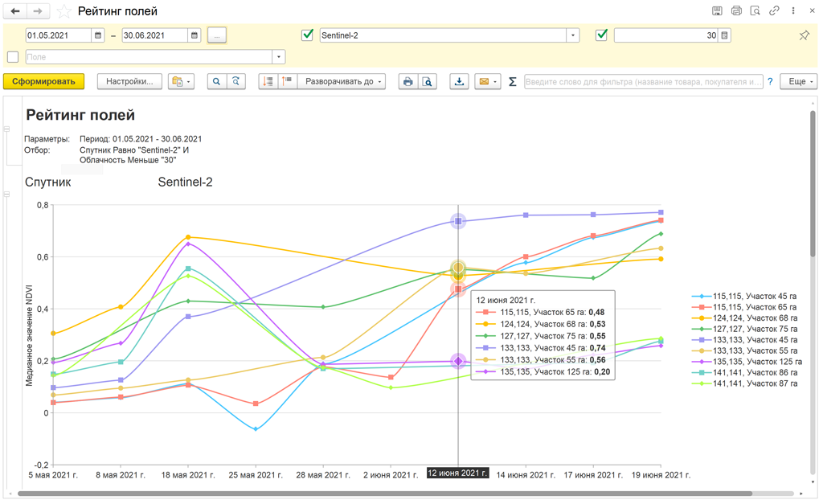Open the Поле field dropdown list
Image resolution: width=823 pixels, height=504 pixels.
(x=279, y=57)
